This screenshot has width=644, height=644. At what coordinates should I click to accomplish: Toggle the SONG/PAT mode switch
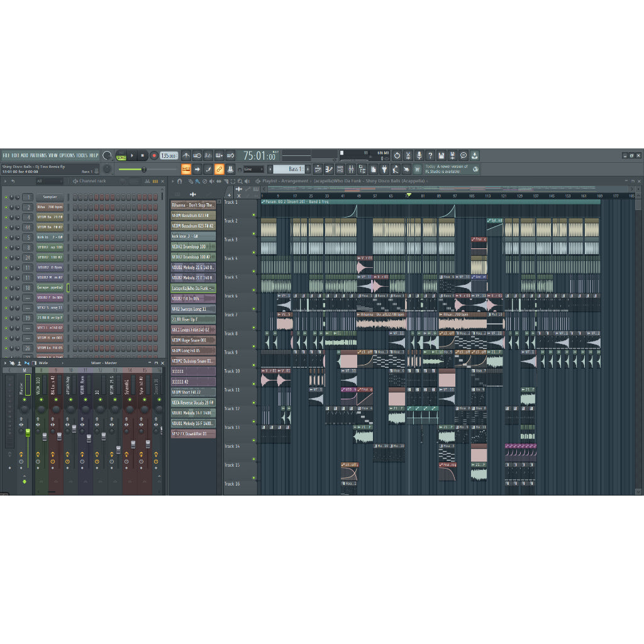coord(121,157)
